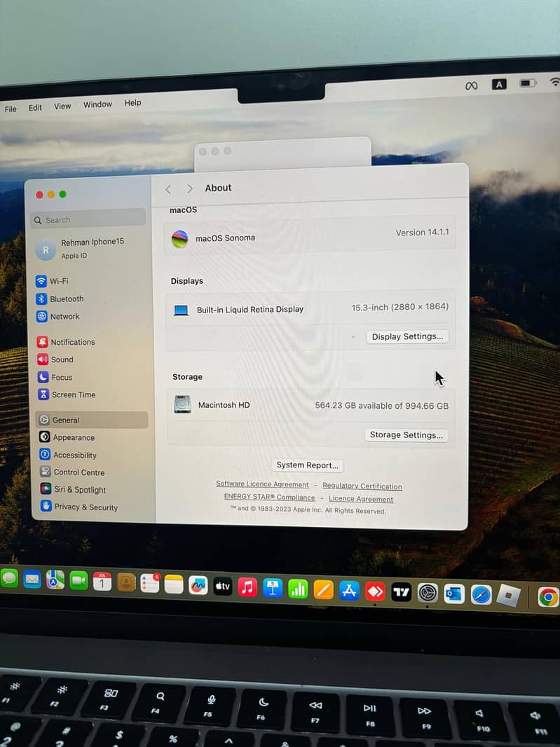Click the Search field in sidebar

88,219
